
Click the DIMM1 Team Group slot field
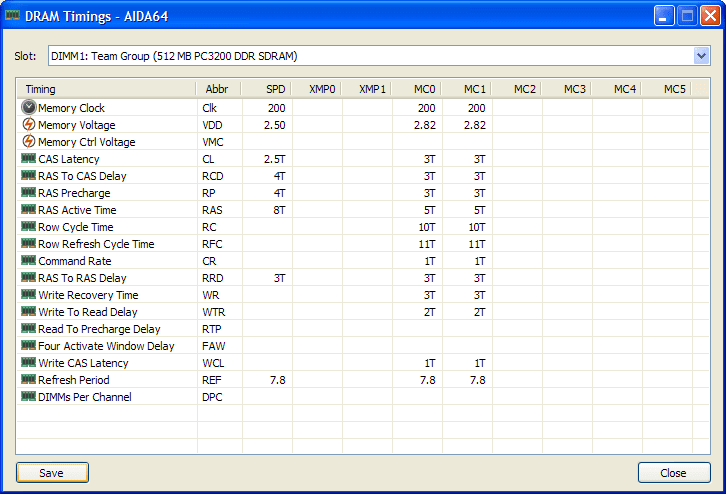pos(379,56)
